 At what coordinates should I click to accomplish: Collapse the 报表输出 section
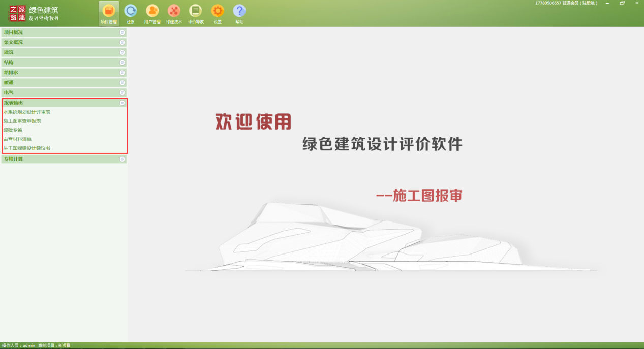[122, 103]
